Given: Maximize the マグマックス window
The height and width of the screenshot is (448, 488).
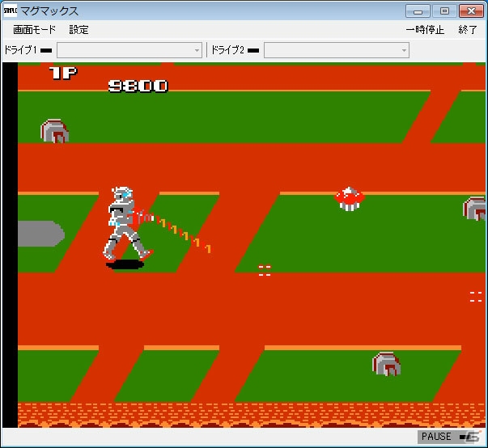Looking at the screenshot, I should 444,11.
